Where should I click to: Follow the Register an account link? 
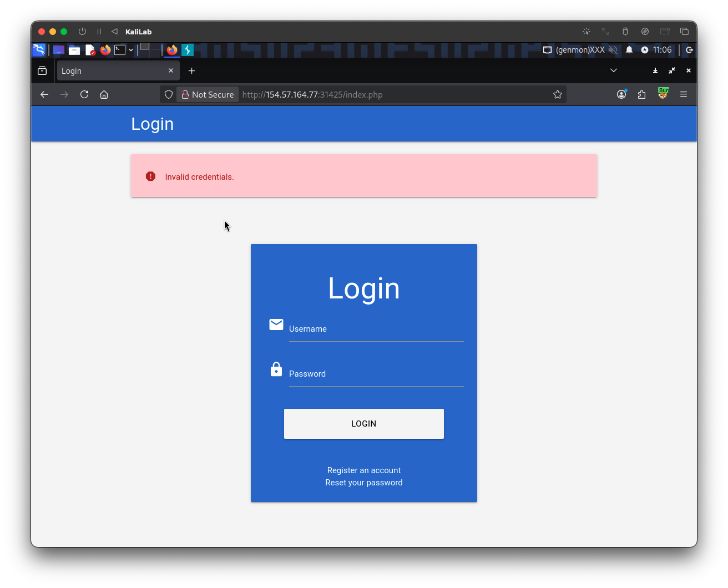pyautogui.click(x=364, y=470)
